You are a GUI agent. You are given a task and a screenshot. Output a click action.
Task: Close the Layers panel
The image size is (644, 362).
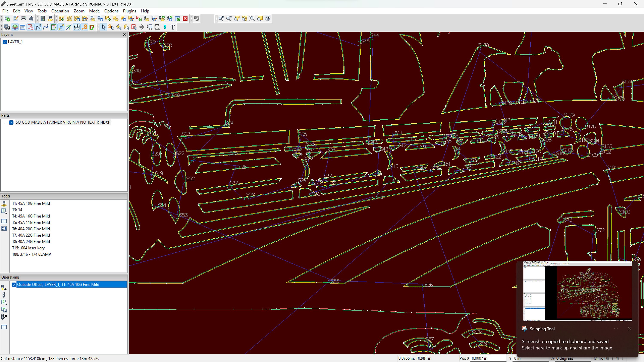[x=124, y=35]
